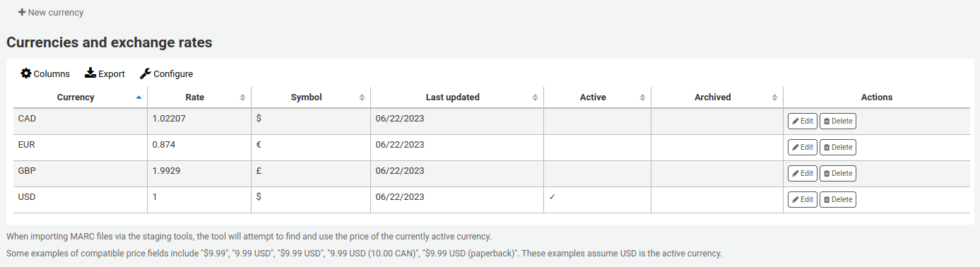This screenshot has width=980, height=267.
Task: Delete the USD currency
Action: coord(837,200)
